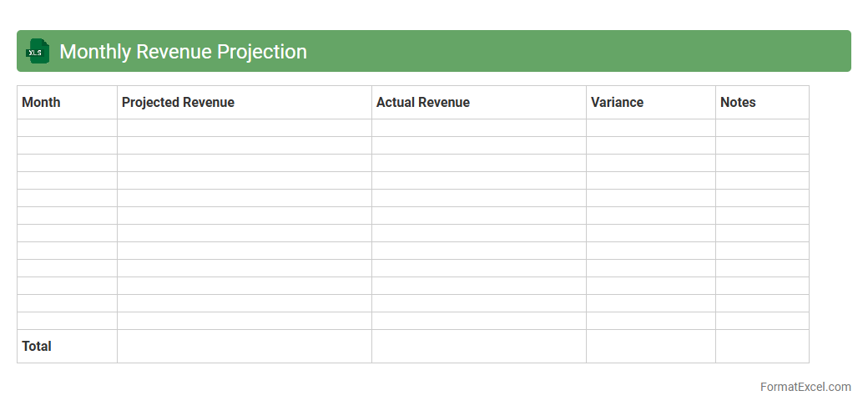Select the Actual Revenue column header
The height and width of the screenshot is (411, 868).
click(x=478, y=102)
